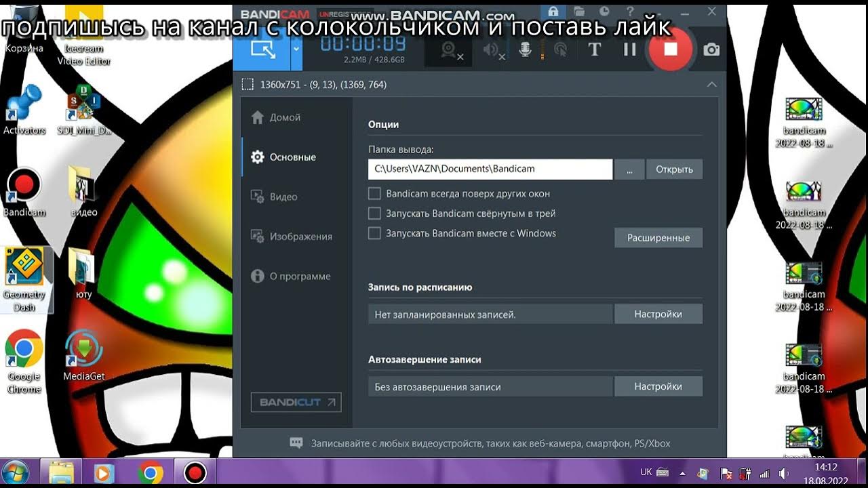The width and height of the screenshot is (868, 488).
Task: Open Настройки for Запись по расписанию
Action: tap(658, 314)
